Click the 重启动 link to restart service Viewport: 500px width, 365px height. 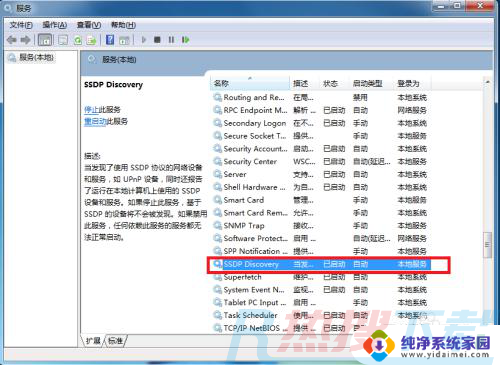[x=95, y=121]
